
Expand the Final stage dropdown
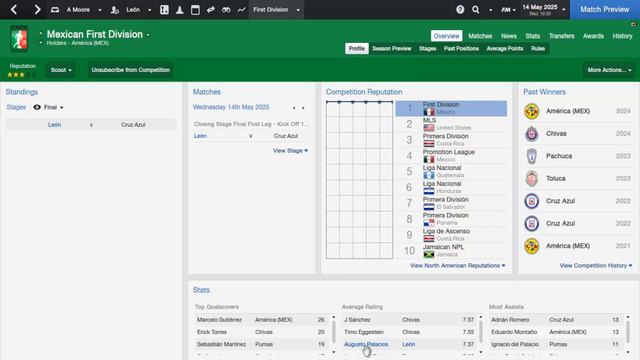pos(62,108)
